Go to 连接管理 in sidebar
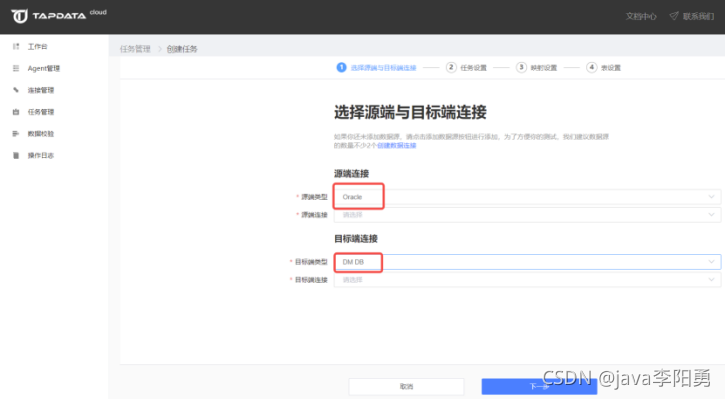This screenshot has height=399, width=725. (x=41, y=90)
